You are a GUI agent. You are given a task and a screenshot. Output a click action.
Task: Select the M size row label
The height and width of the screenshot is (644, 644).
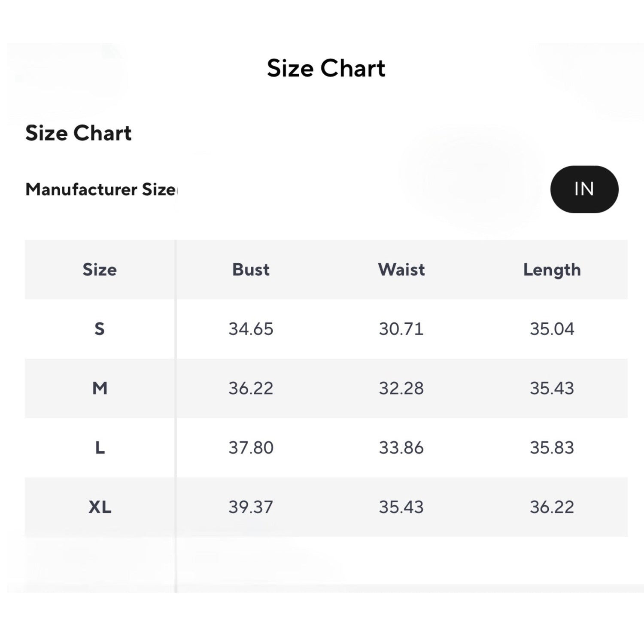pos(100,388)
